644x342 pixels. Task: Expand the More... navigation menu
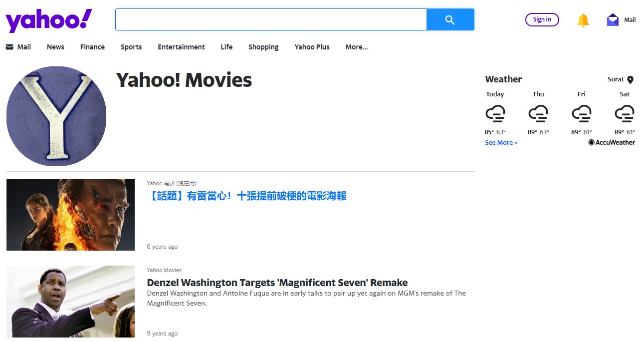[356, 47]
